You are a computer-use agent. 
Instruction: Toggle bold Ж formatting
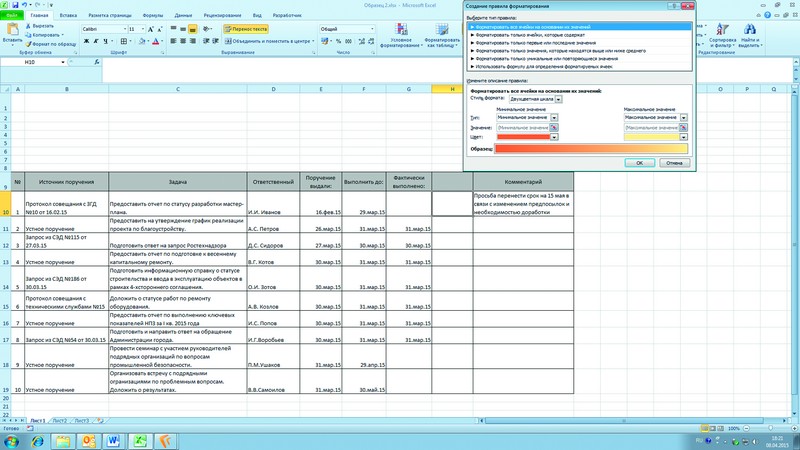pyautogui.click(x=86, y=41)
